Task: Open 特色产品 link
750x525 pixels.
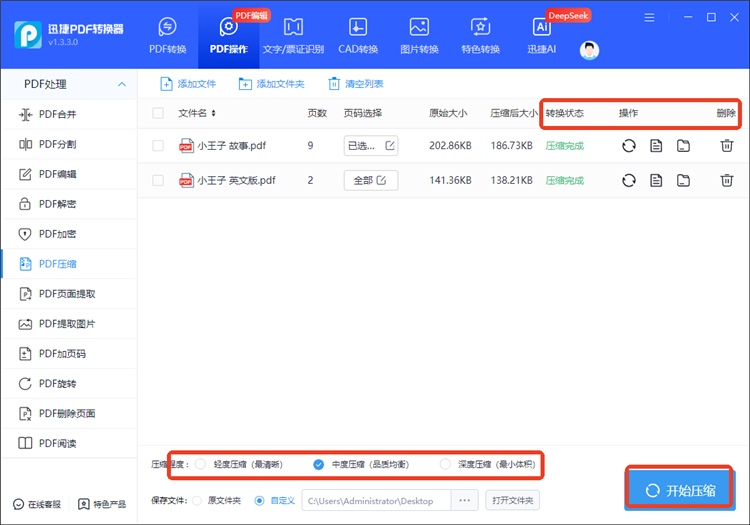Action: (102, 504)
